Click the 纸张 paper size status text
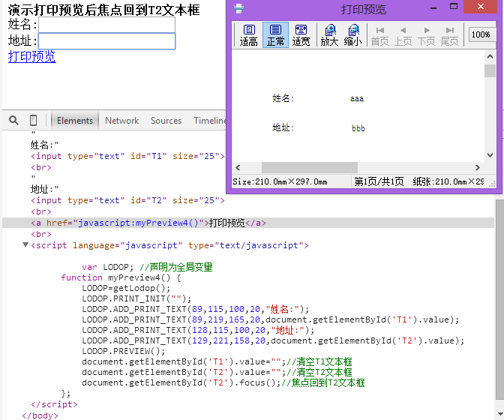The width and height of the screenshot is (504, 420). [448, 182]
